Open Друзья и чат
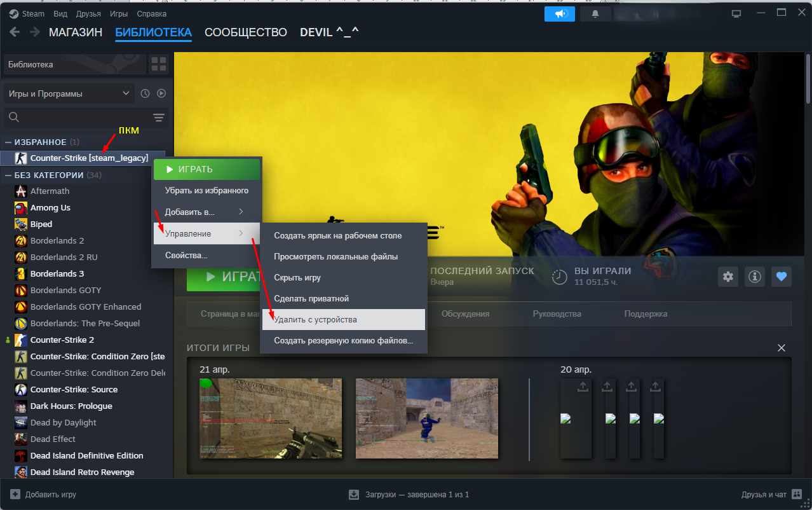The image size is (812, 510). tap(773, 494)
